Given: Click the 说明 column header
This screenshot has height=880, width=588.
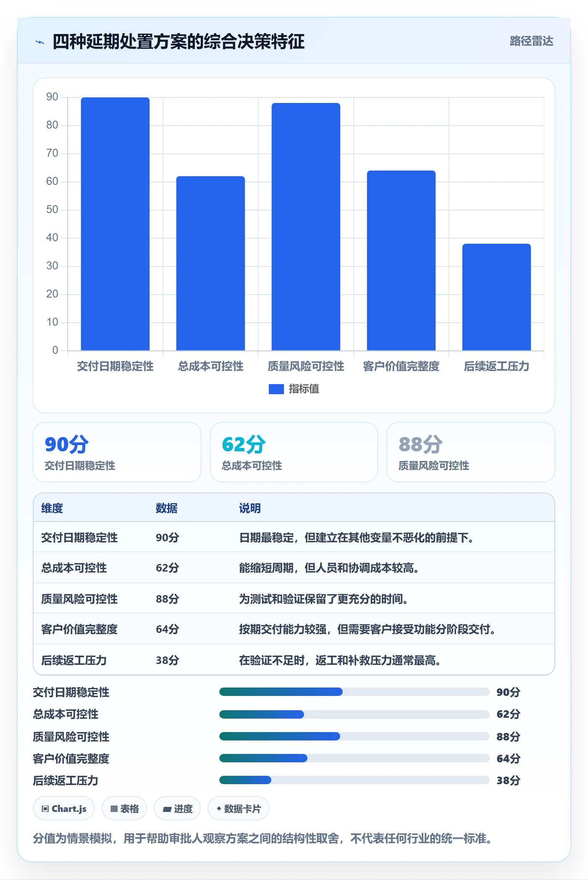Looking at the screenshot, I should 250,509.
